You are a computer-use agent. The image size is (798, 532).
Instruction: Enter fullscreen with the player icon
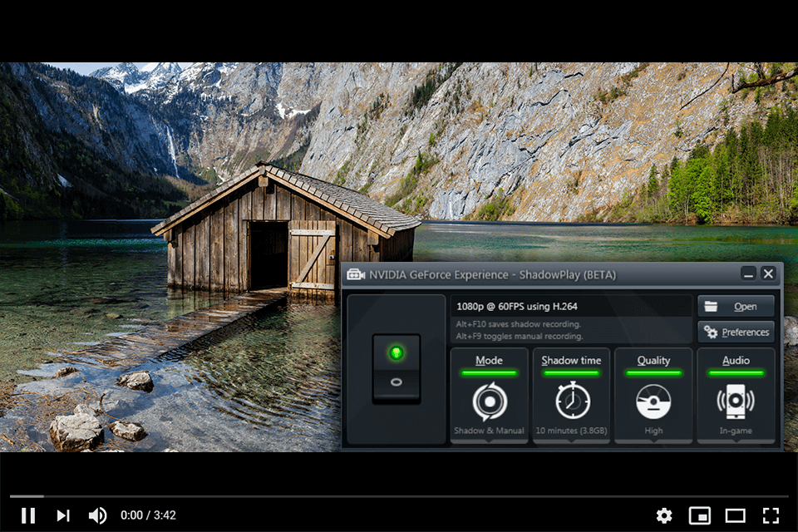click(x=770, y=516)
